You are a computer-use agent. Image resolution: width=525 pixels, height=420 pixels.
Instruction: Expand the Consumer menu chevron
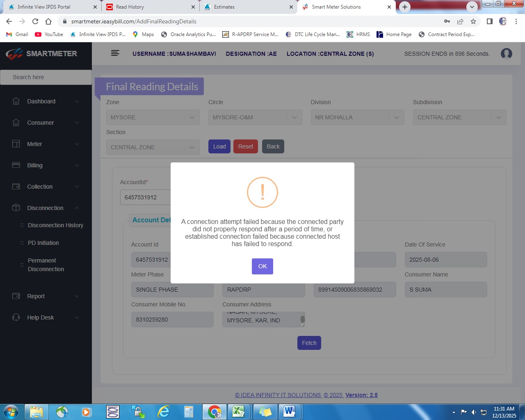click(x=77, y=123)
